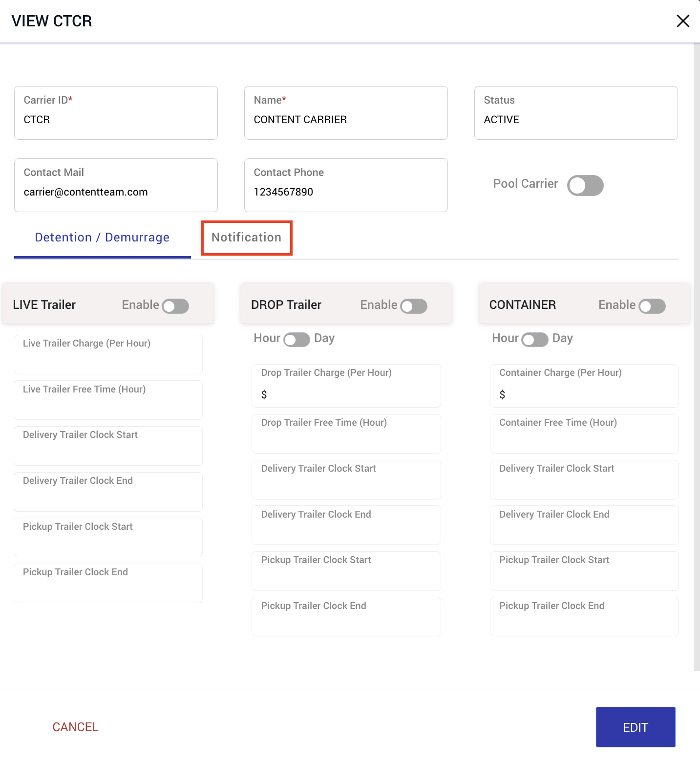Switch DROP Trailer billing to Day
The height and width of the screenshot is (762, 700).
click(x=296, y=339)
